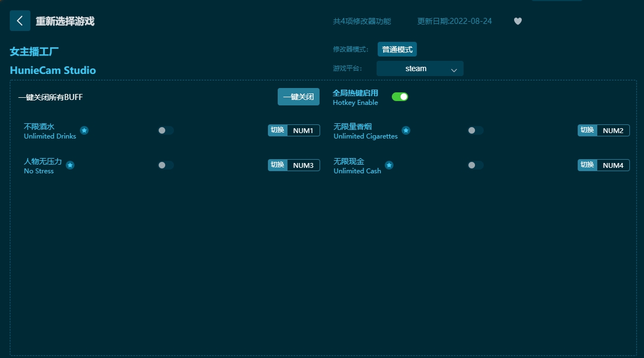Click the 一键关闭 button
The image size is (644, 358).
(x=298, y=97)
